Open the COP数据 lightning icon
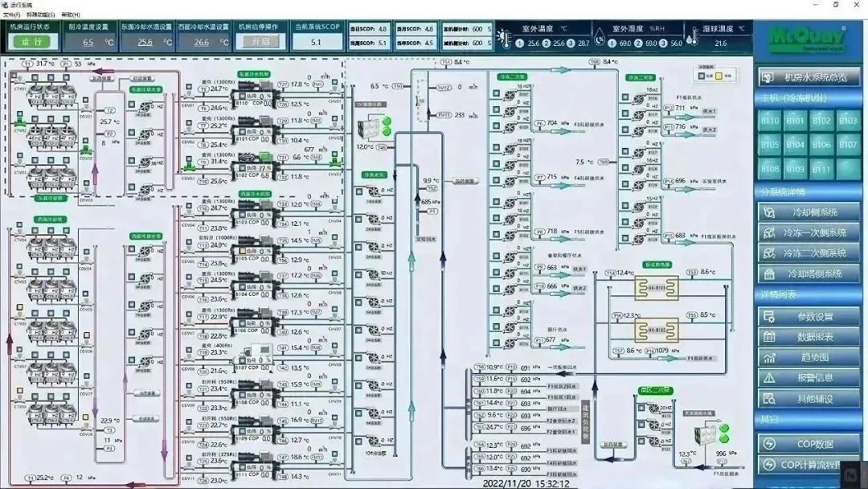 [x=770, y=444]
